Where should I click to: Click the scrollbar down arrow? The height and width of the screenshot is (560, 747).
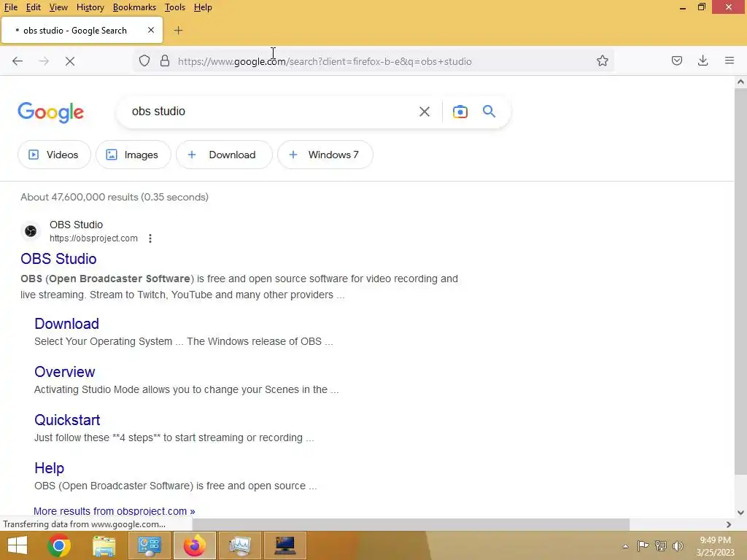click(740, 513)
